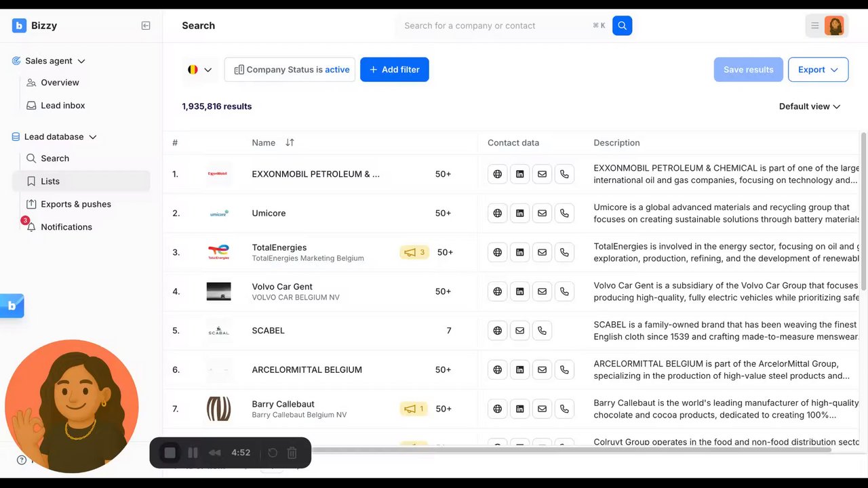Image resolution: width=868 pixels, height=488 pixels.
Task: Click the cartoon presenter avatar bubble
Action: pyautogui.click(x=72, y=407)
